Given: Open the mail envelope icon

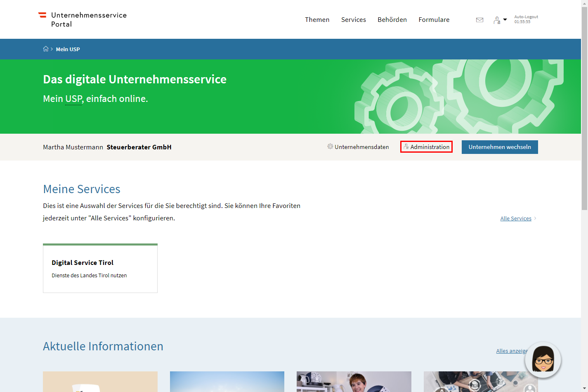Looking at the screenshot, I should click(x=479, y=20).
